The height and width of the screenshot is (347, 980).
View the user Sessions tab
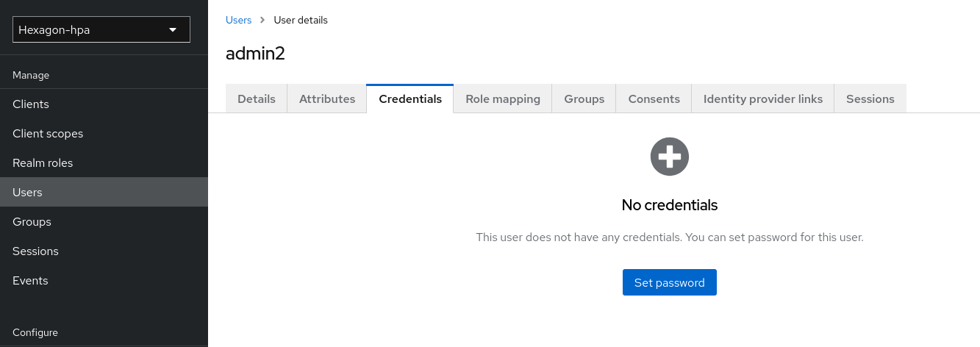(870, 99)
